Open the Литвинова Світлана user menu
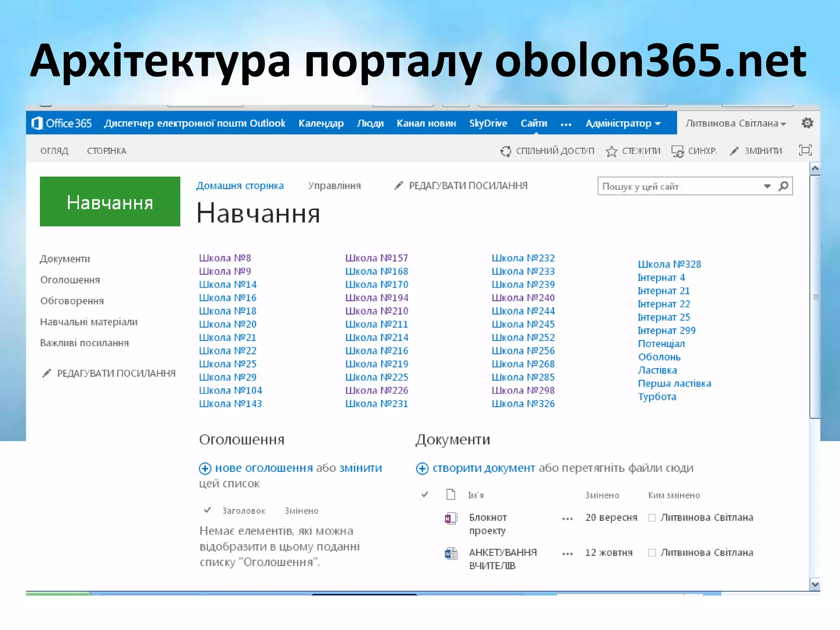Image resolution: width=840 pixels, height=630 pixels. [x=736, y=123]
